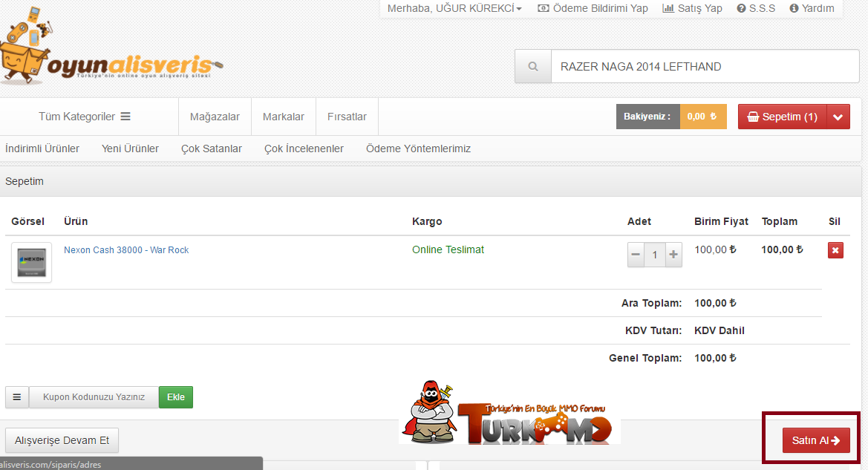Image resolution: width=868 pixels, height=470 pixels.
Task: Click the Satın Al purchase button
Action: tap(816, 440)
